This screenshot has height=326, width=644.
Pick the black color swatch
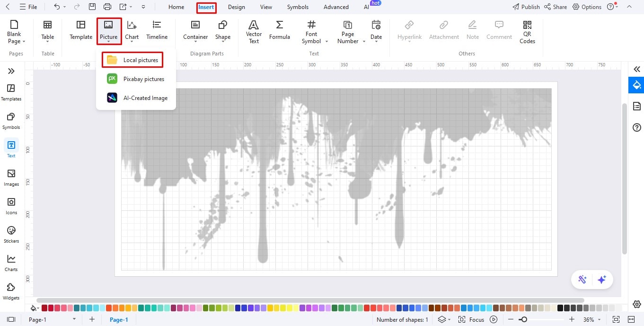(x=560, y=308)
